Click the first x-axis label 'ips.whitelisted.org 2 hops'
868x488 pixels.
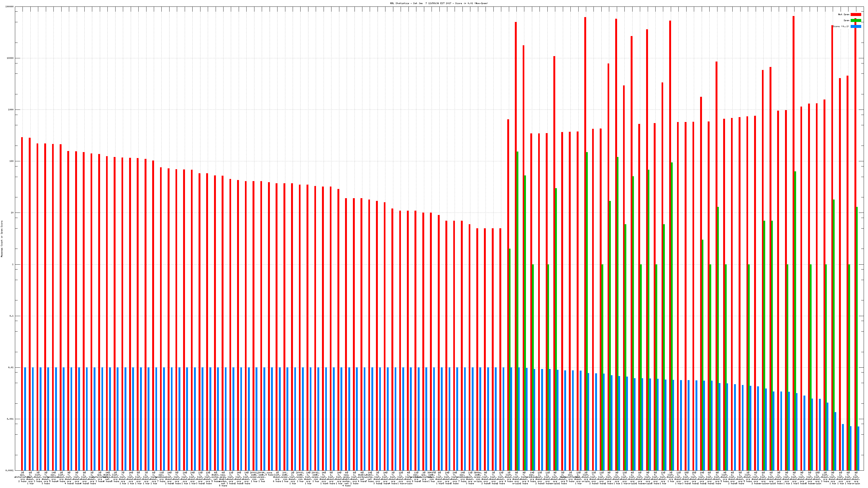pyautogui.click(x=22, y=477)
